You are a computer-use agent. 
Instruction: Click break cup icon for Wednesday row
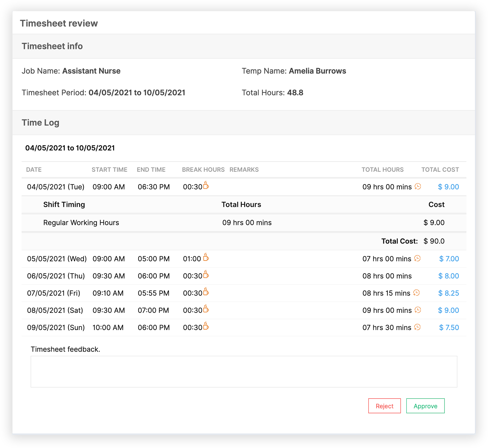coord(206,258)
